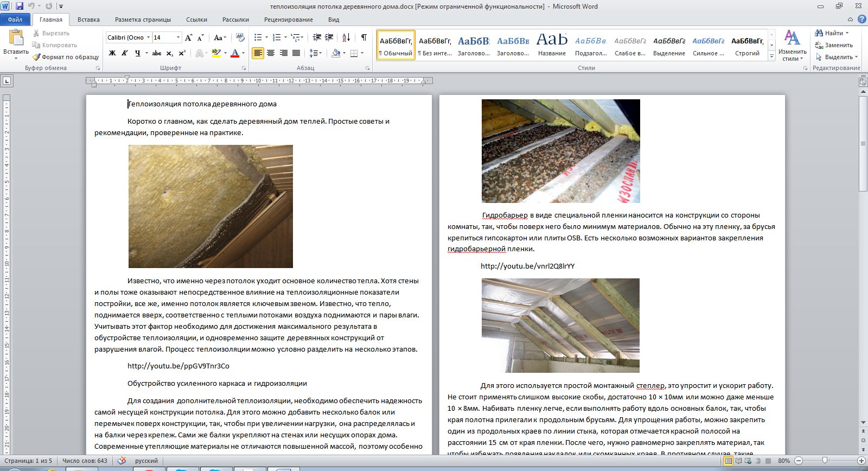Click the clear formatting icon
868x471 pixels.
point(240,37)
